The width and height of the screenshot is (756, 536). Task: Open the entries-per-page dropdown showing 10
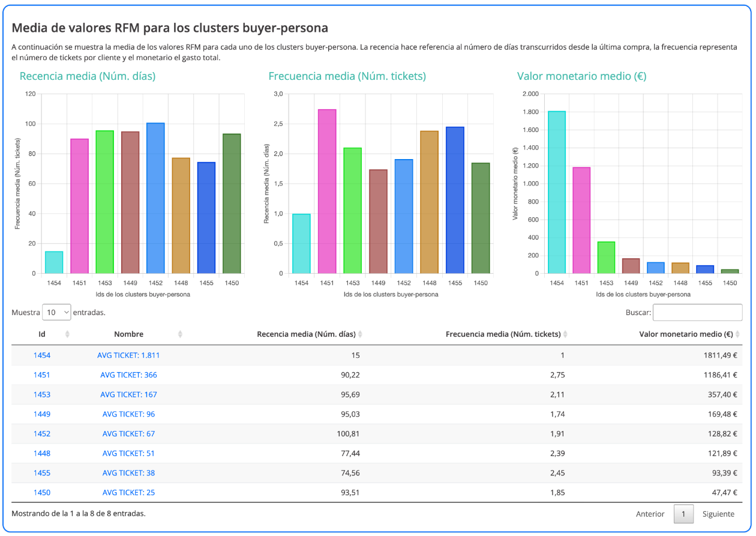[x=56, y=312]
